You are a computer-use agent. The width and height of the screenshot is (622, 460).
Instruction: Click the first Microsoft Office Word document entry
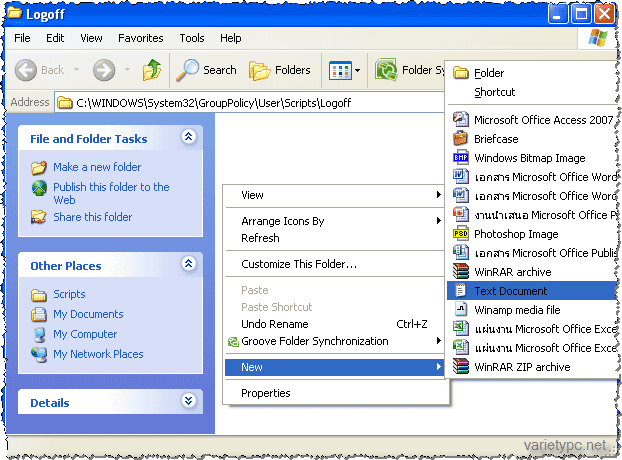[533, 177]
